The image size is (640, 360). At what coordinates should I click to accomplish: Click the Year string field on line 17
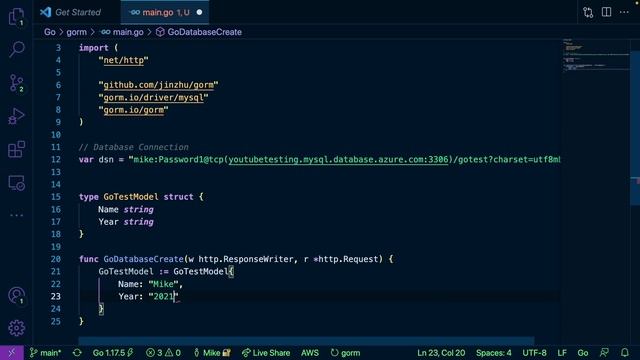(x=126, y=222)
